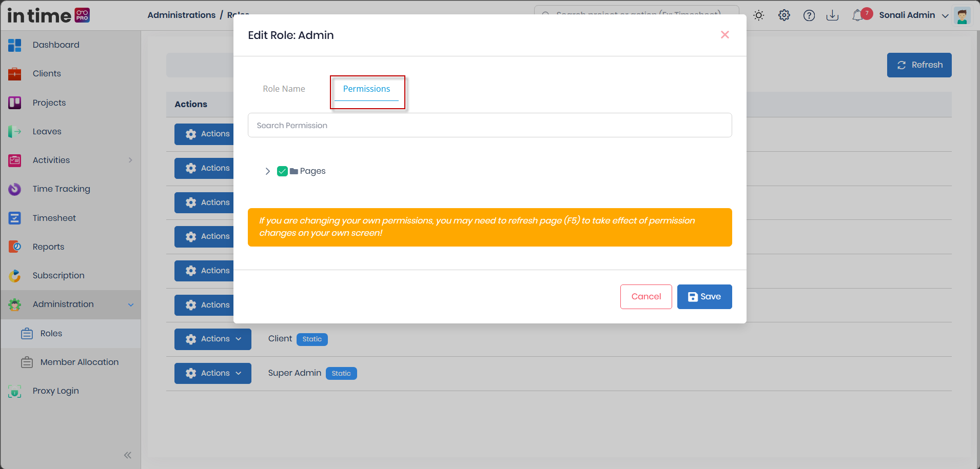Click the Leaves exit icon

click(x=15, y=132)
